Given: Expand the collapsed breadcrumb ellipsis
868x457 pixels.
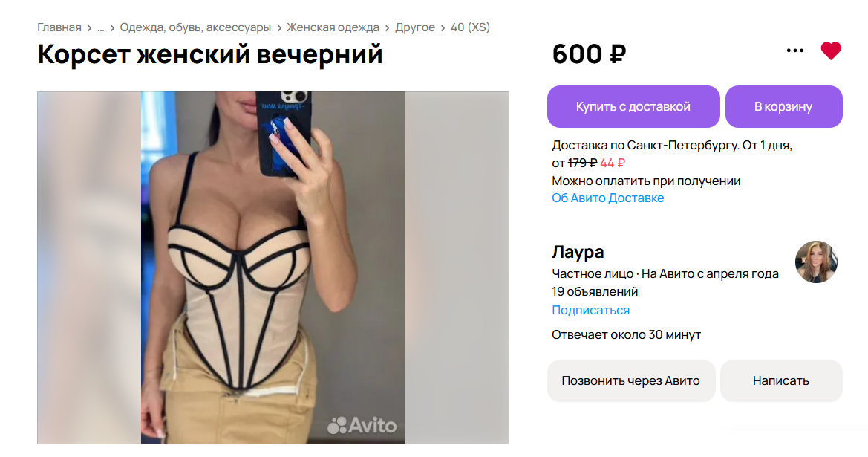Looking at the screenshot, I should (101, 27).
